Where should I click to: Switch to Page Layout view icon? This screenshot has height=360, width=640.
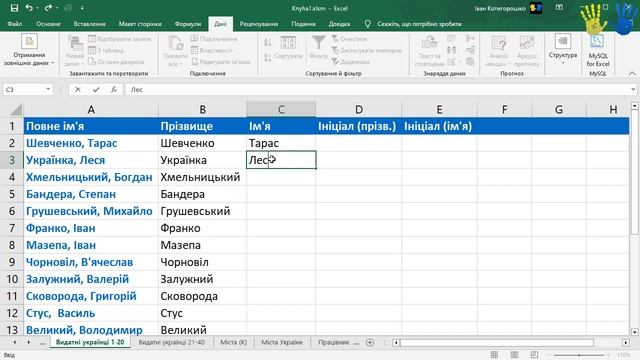(x=514, y=355)
